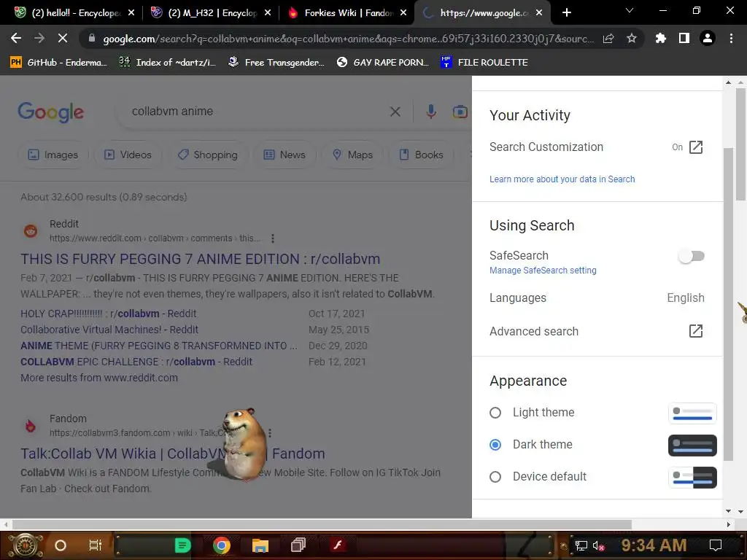747x560 pixels.
Task: Open the Chrome profile avatar
Action: click(x=708, y=39)
